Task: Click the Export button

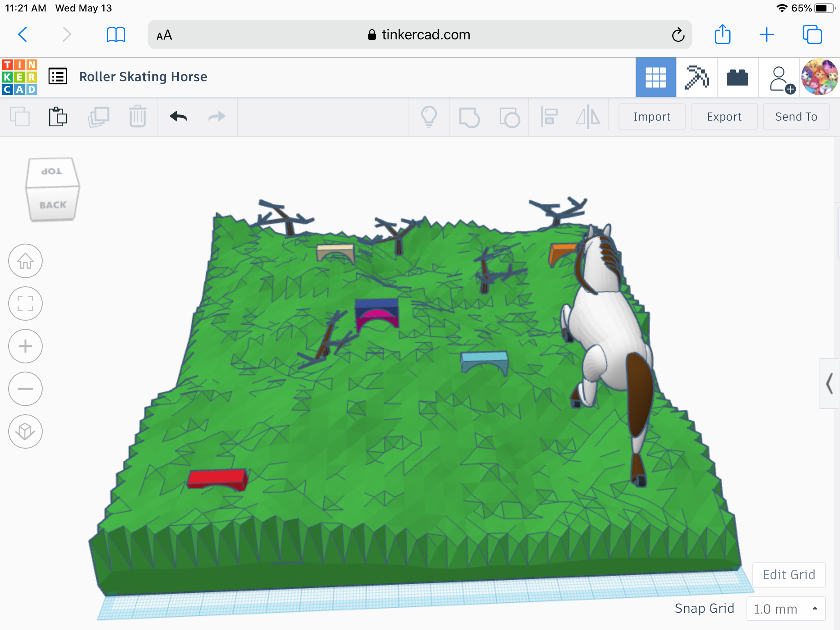Action: click(x=724, y=117)
